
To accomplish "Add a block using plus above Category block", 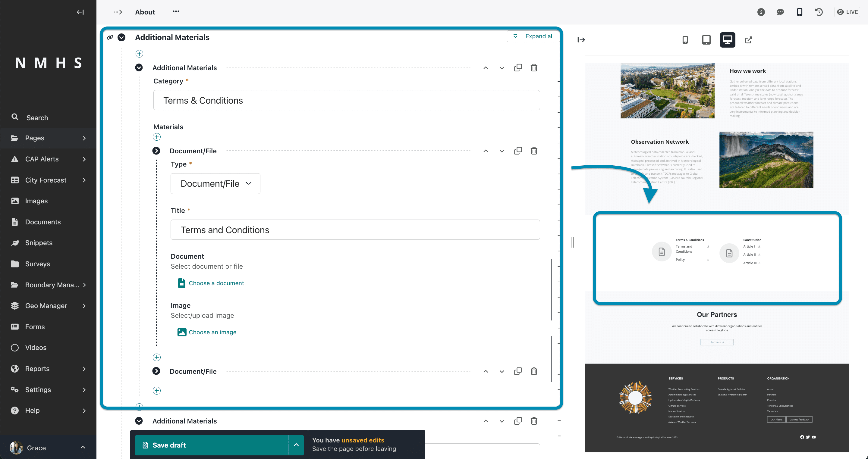I will pos(139,54).
